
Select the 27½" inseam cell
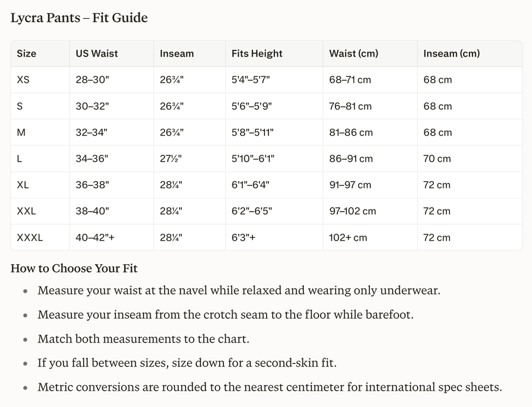coord(170,159)
